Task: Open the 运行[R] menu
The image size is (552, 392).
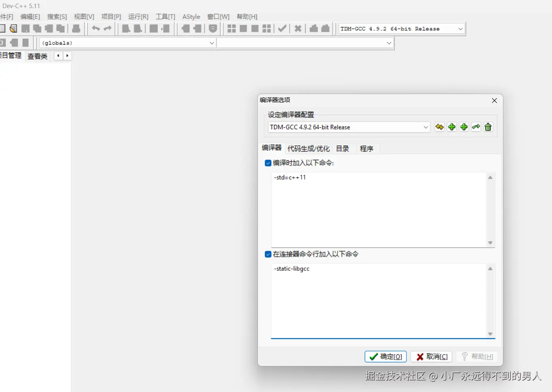Action: tap(138, 17)
